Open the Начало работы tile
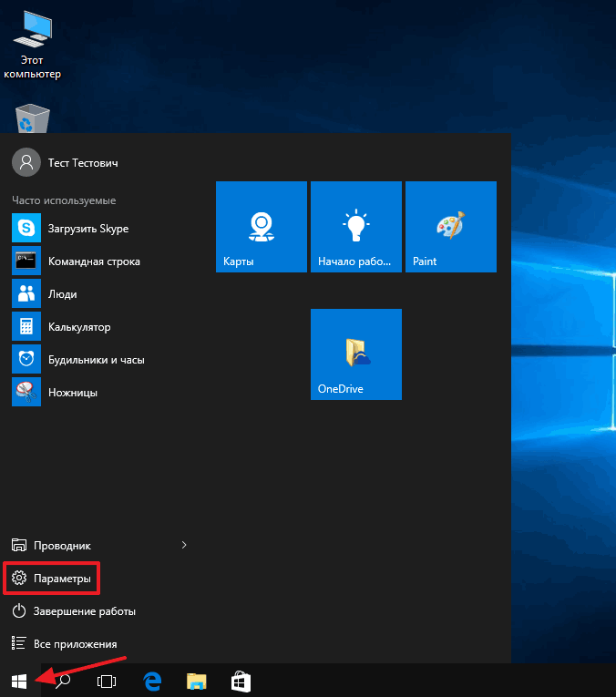This screenshot has width=616, height=697. 356,227
